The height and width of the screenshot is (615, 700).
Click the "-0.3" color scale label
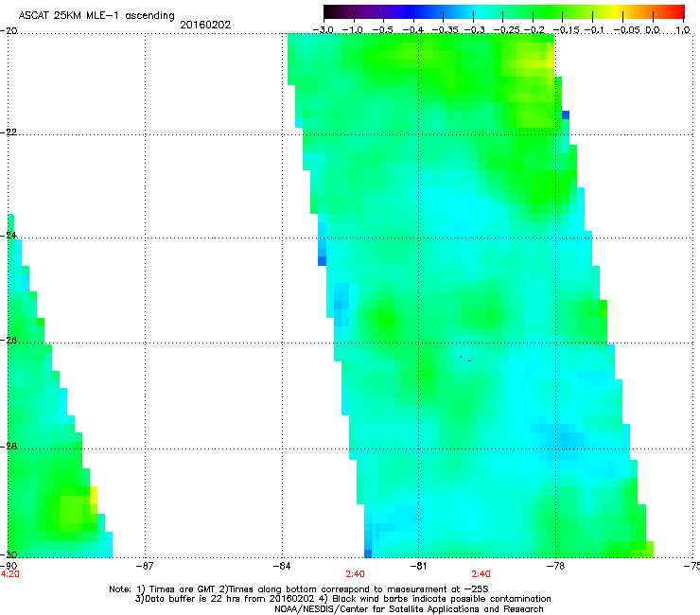click(475, 30)
